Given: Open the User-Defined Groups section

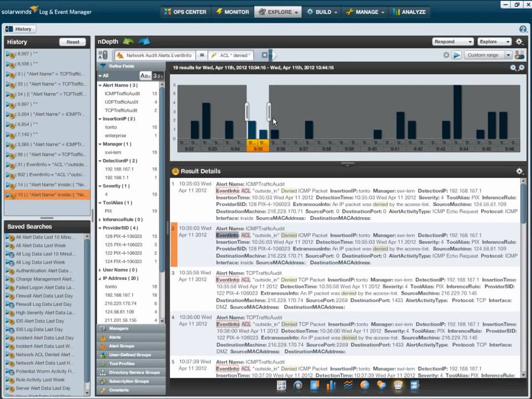Looking at the screenshot, I should (x=131, y=355).
